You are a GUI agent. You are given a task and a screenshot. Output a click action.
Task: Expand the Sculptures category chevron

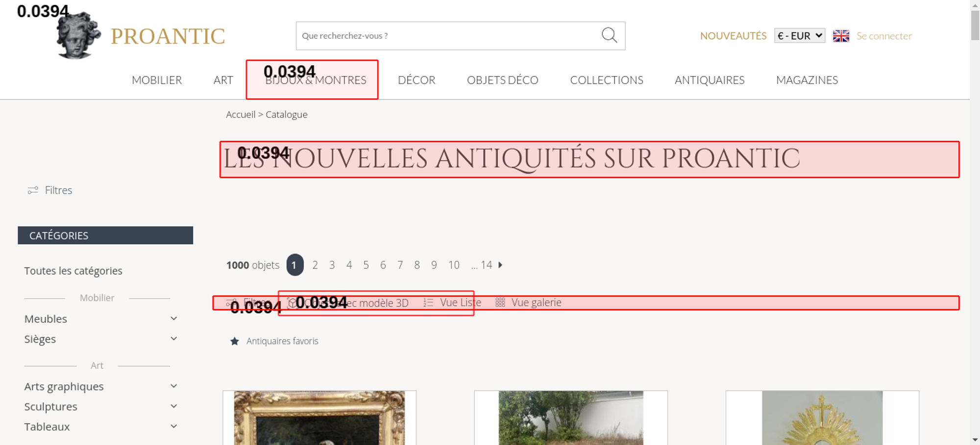173,406
